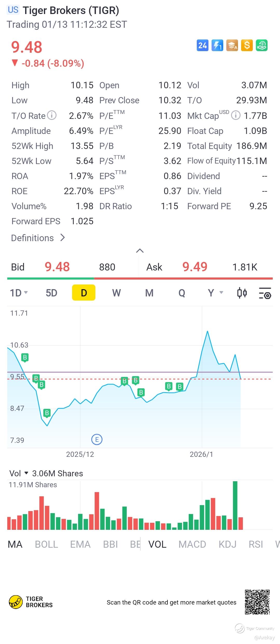
Task: Tap the Mkt Cap info icon
Action: pyautogui.click(x=235, y=115)
